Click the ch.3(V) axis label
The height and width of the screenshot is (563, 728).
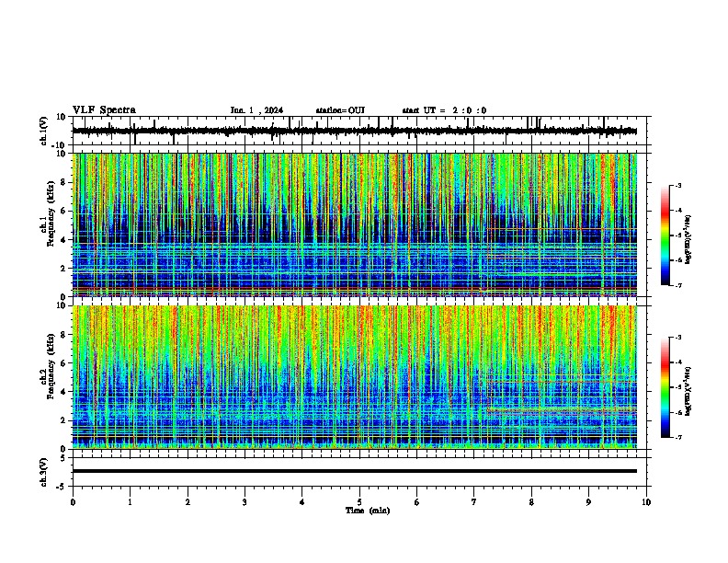point(44,472)
